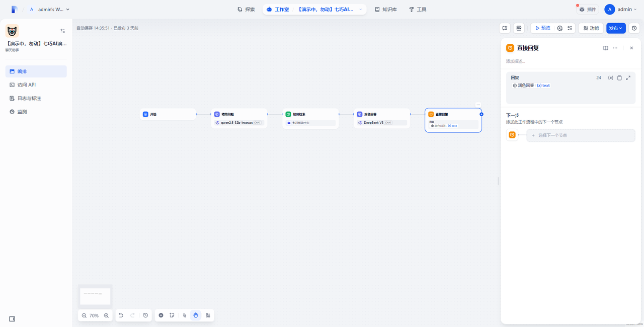The width and height of the screenshot is (644, 327).
Task: Switch to pointer mode
Action: pyautogui.click(x=185, y=315)
